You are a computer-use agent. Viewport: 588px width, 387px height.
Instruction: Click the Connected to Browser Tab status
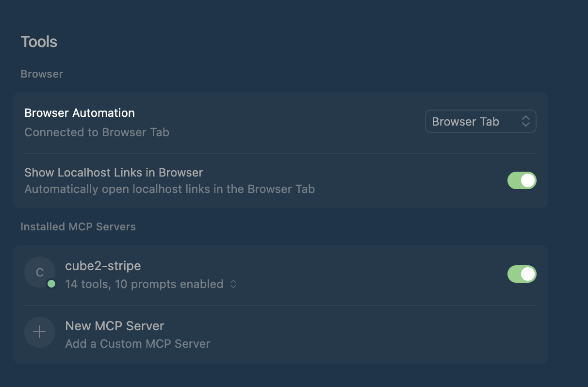(97, 132)
